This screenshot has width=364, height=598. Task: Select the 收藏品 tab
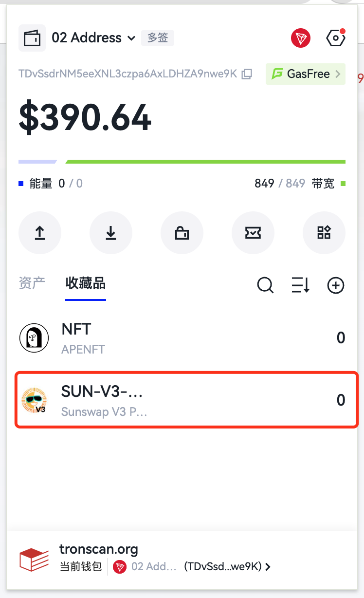click(86, 283)
